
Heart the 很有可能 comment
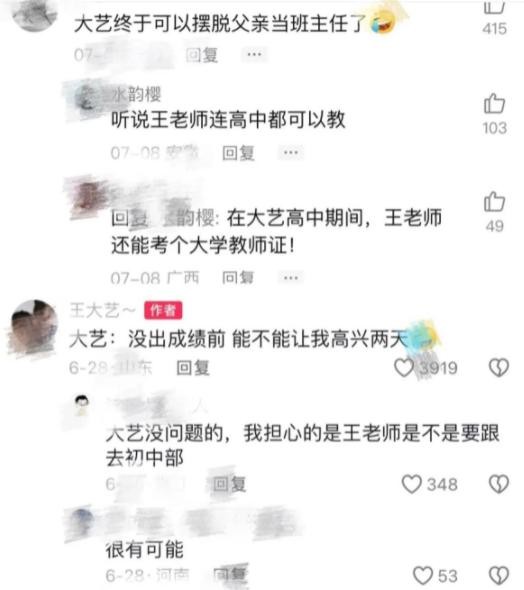(x=423, y=576)
